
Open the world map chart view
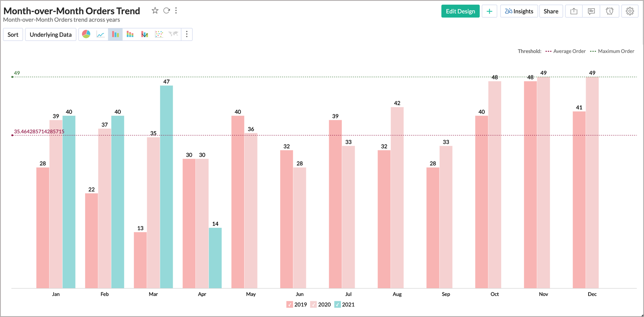pos(175,34)
